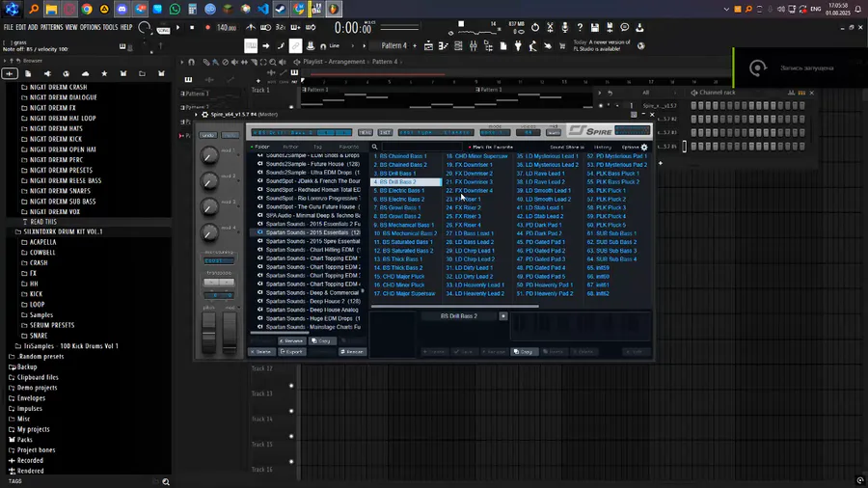
Task: Click the Spire preset search field
Action: (421, 148)
